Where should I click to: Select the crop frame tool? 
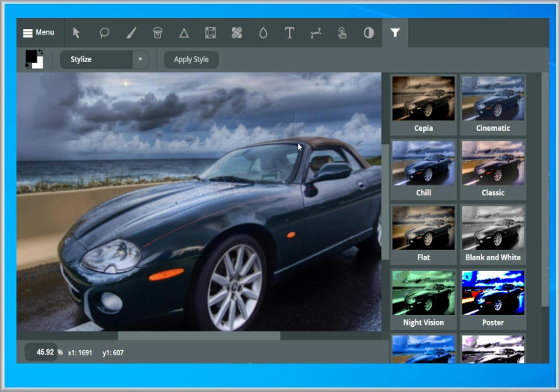point(210,33)
